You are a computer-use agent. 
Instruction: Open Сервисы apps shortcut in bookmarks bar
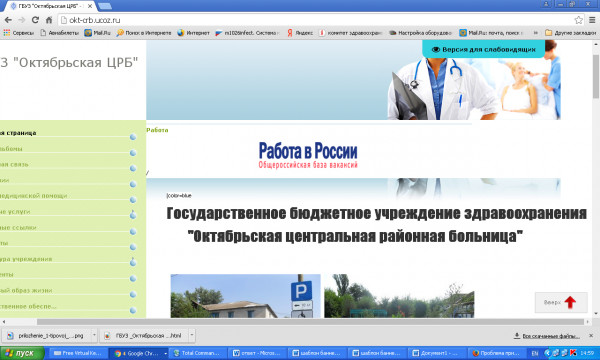point(18,33)
